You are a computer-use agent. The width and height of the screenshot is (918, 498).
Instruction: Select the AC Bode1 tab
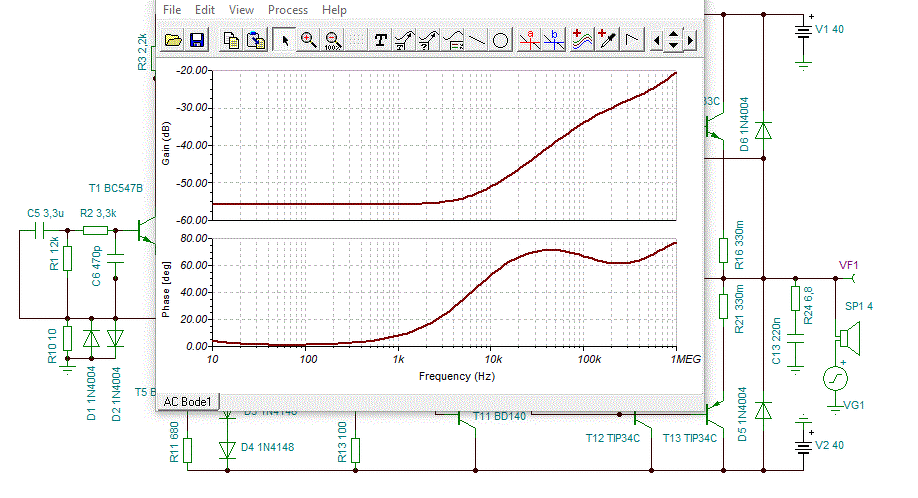[187, 401]
